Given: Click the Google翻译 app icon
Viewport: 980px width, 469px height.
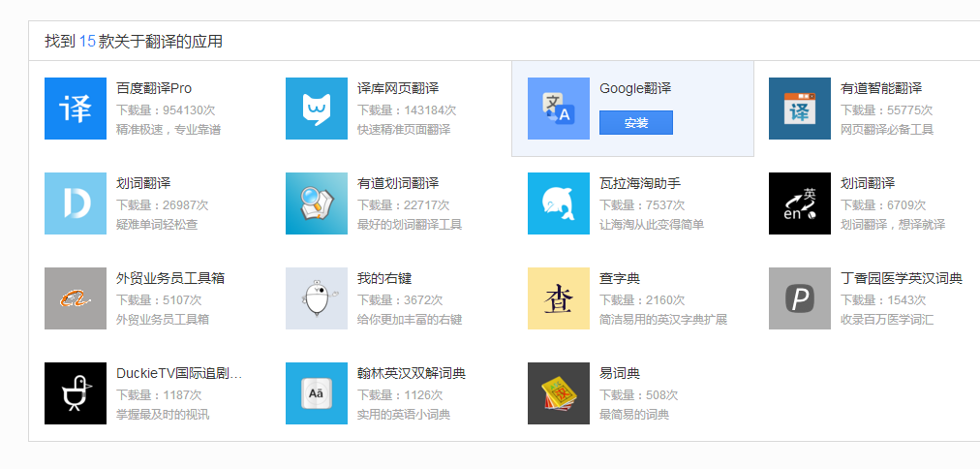Looking at the screenshot, I should (x=559, y=109).
